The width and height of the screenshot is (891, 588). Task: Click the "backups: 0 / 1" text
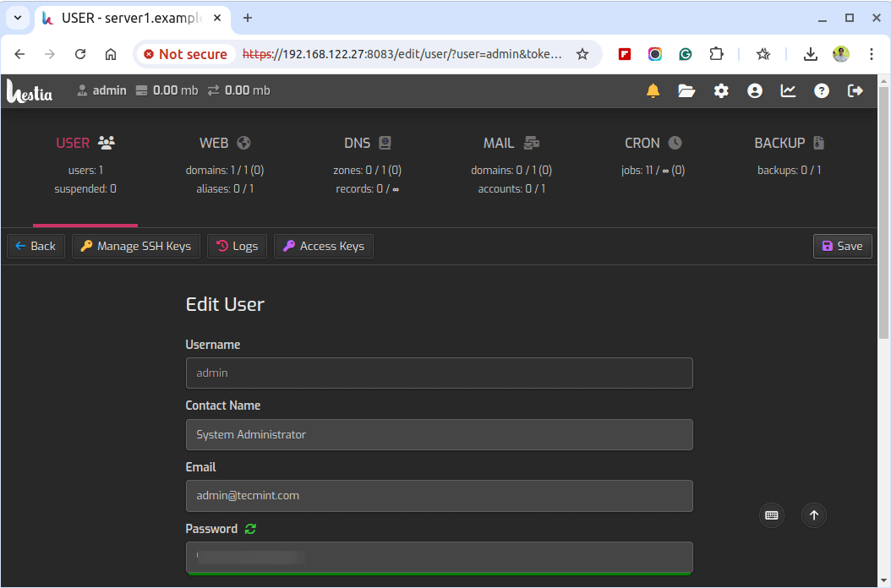click(x=790, y=171)
